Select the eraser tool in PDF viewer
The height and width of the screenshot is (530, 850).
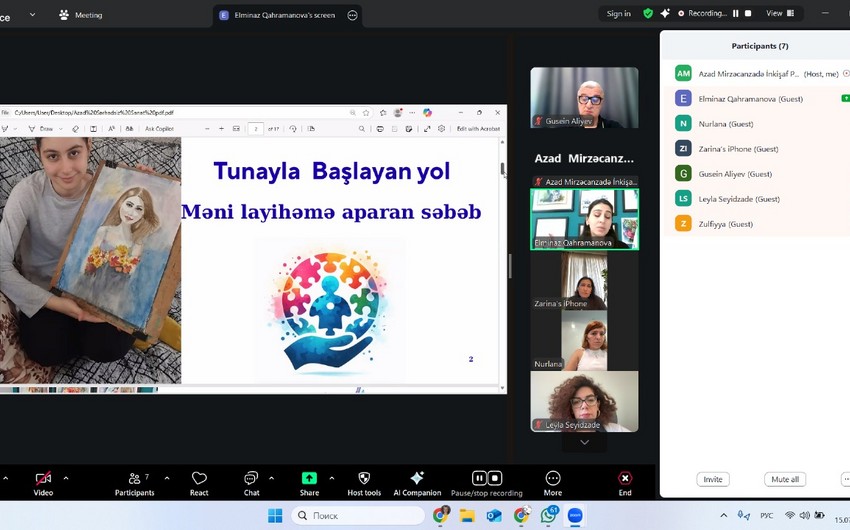(x=75, y=129)
